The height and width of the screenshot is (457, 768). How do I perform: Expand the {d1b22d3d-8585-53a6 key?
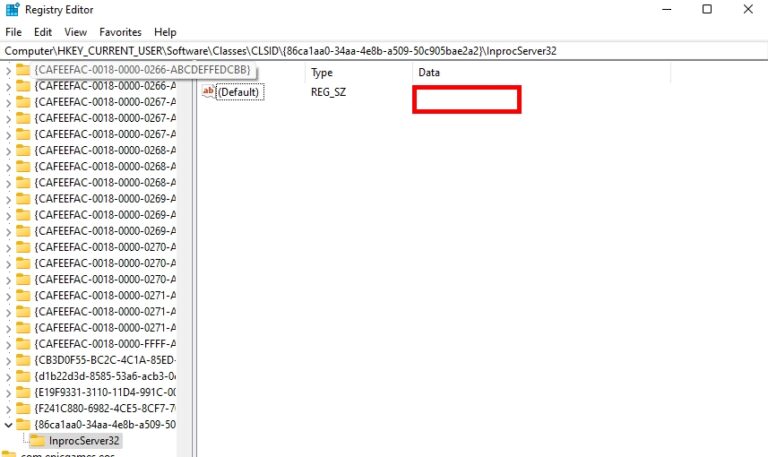click(9, 376)
